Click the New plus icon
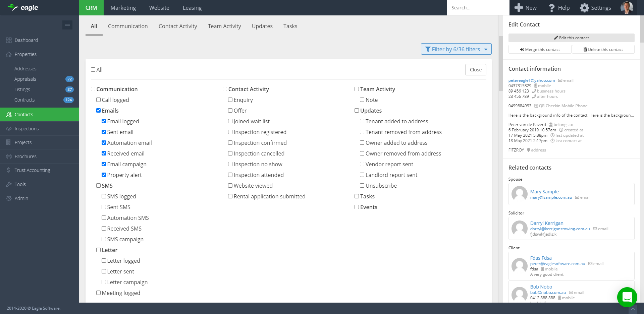The height and width of the screenshot is (314, 644). 519,8
